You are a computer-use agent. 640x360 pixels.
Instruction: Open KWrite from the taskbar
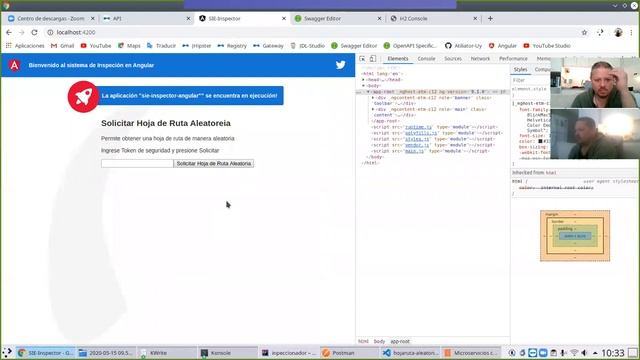coord(167,353)
